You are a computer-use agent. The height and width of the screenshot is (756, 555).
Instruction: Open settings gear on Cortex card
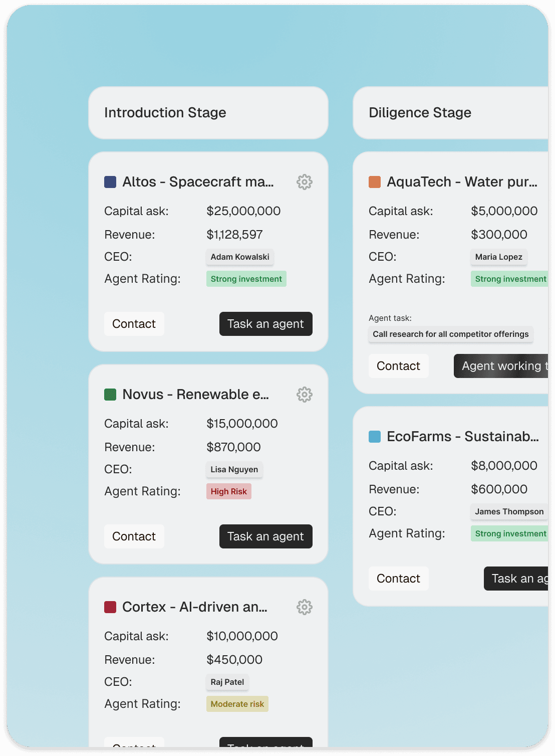304,607
